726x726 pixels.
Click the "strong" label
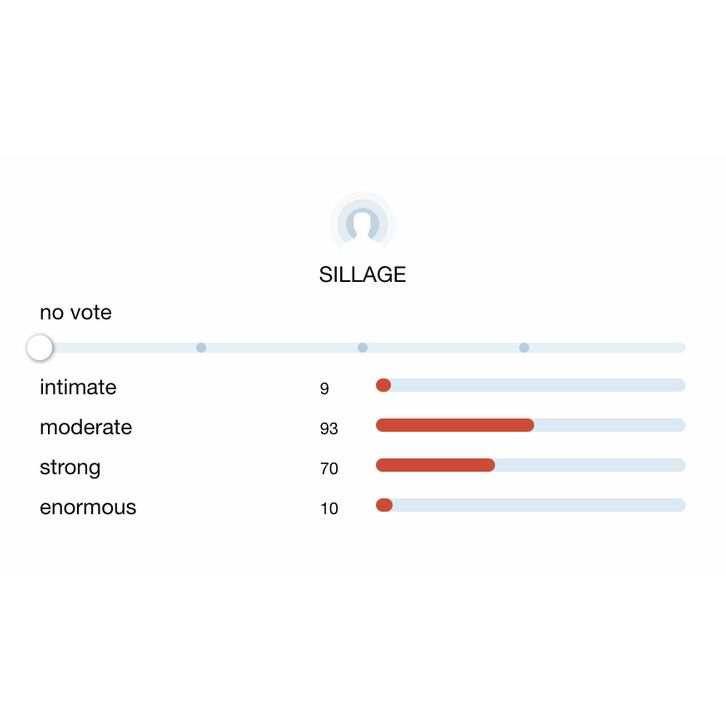coord(70,467)
